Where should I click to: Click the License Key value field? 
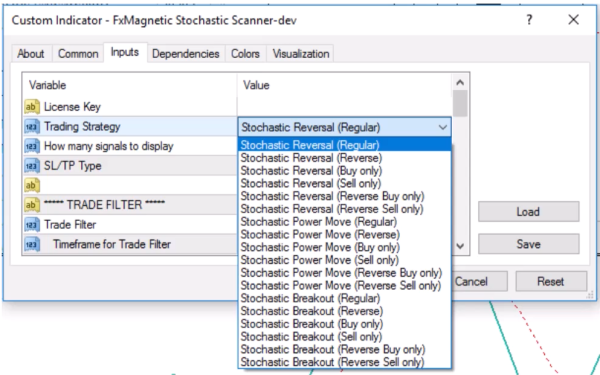[x=344, y=107]
